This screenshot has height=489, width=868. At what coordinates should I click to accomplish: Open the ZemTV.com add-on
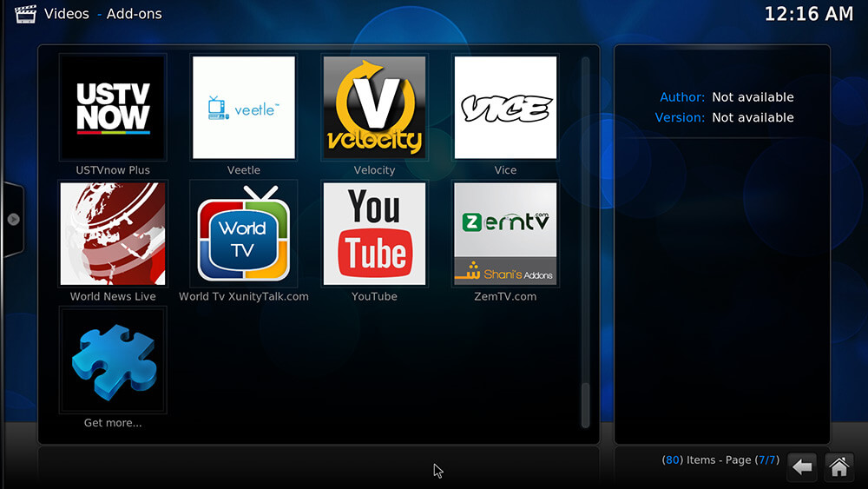(x=505, y=234)
